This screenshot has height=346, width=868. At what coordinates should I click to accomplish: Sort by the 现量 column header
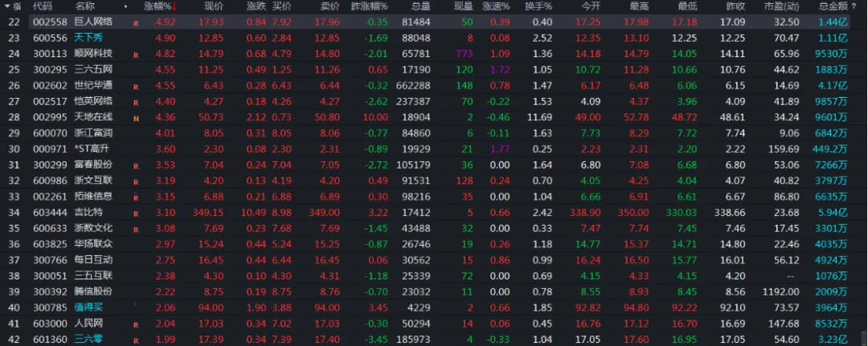464,6
